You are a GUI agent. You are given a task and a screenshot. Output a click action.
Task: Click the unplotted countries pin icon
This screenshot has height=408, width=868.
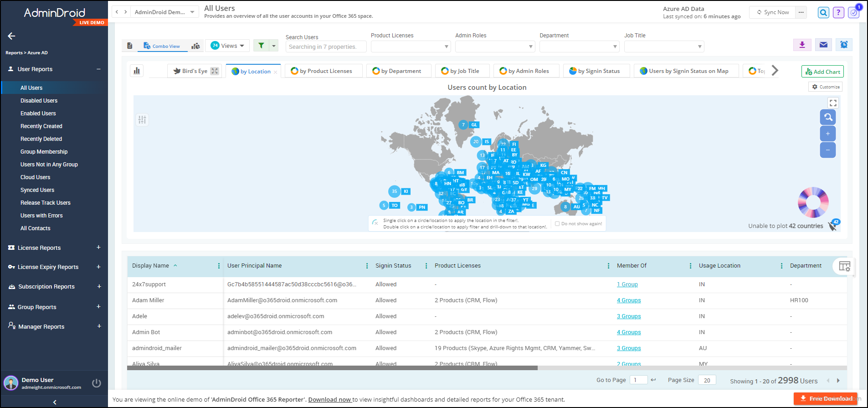[x=833, y=225]
